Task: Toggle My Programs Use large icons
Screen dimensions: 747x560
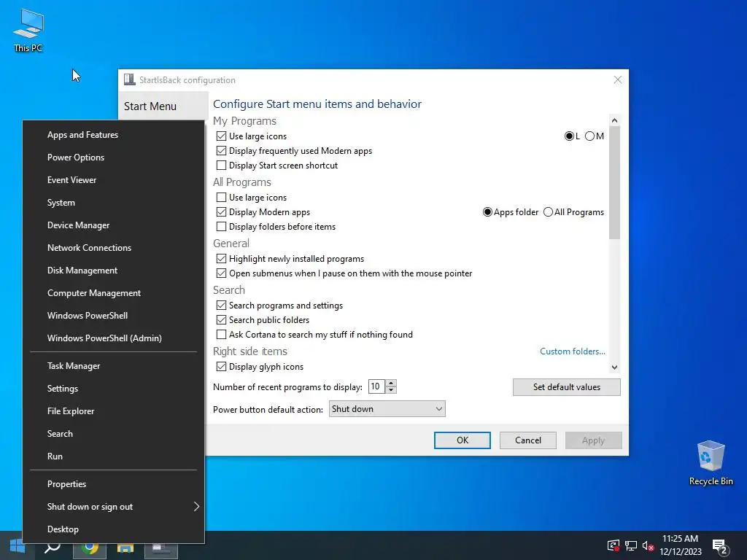Action: [x=221, y=136]
